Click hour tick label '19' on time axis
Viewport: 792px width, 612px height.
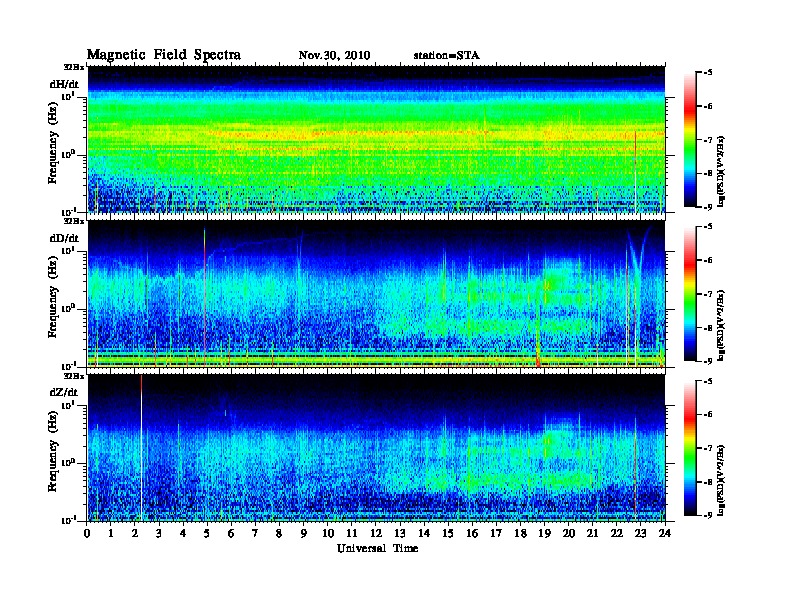coord(544,533)
